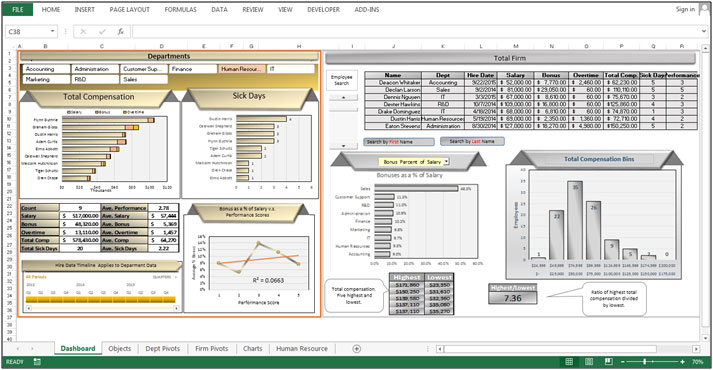Click the Insert Function fx icon

point(121,31)
